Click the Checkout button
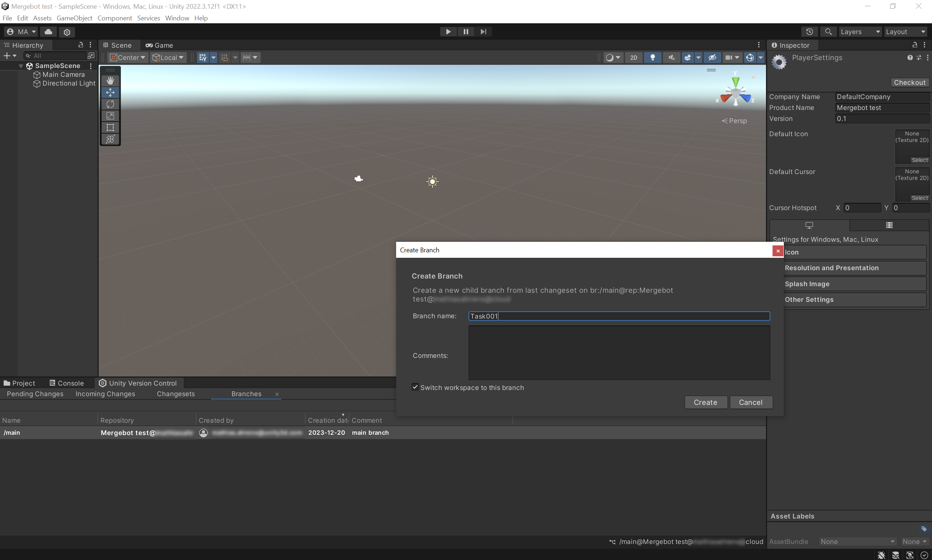Viewport: 932px width, 560px height. coord(909,82)
